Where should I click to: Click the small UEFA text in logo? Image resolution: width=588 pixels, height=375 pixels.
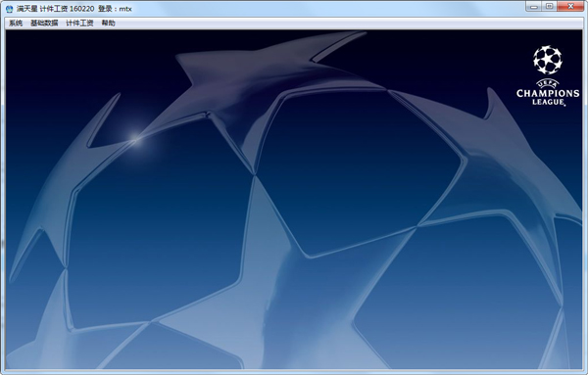pyautogui.click(x=548, y=84)
